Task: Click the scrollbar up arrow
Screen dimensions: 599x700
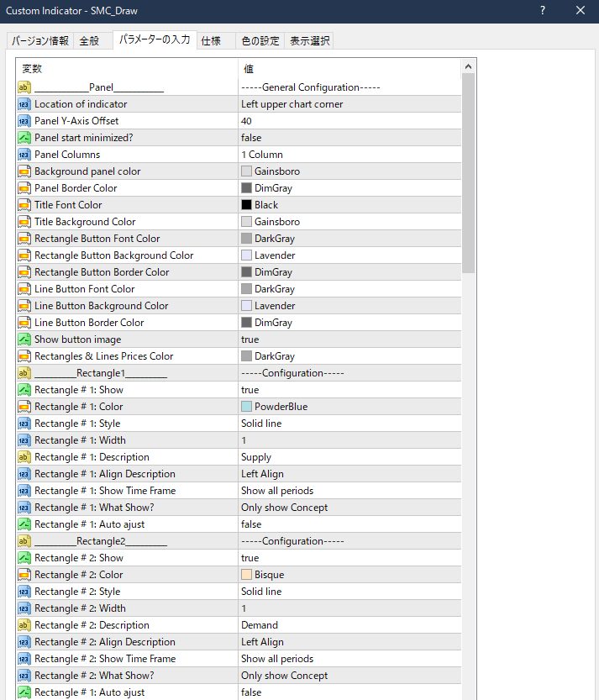Action: pyautogui.click(x=468, y=66)
